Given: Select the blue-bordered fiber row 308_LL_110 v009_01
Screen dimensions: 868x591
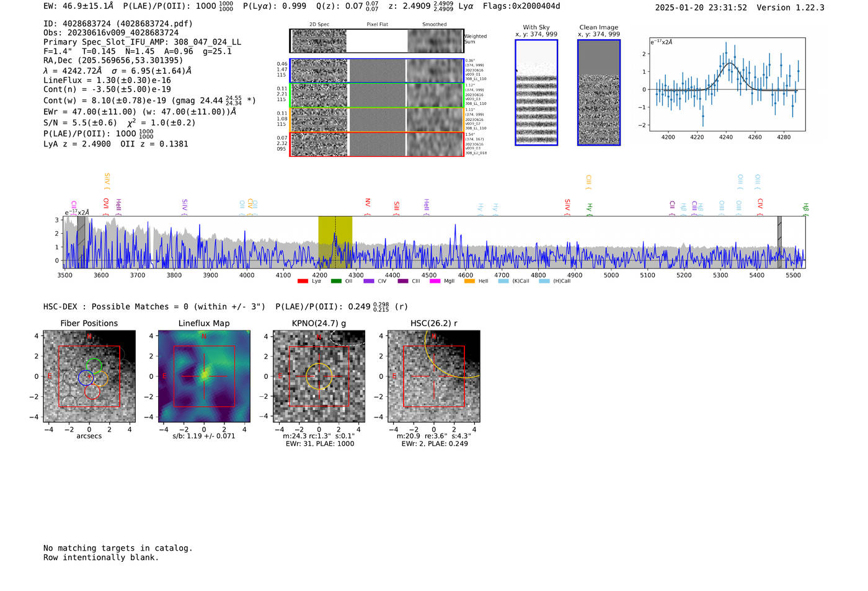Looking at the screenshot, I should click(x=376, y=71).
